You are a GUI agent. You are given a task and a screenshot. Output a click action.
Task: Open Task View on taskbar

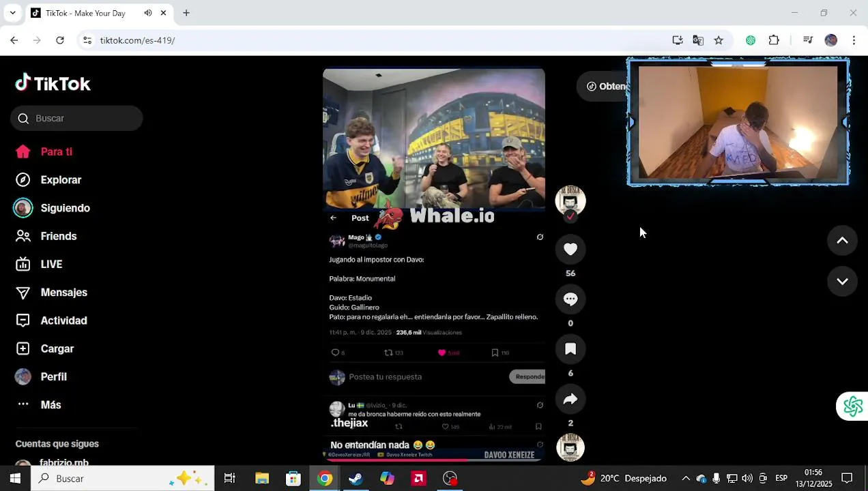(230, 479)
